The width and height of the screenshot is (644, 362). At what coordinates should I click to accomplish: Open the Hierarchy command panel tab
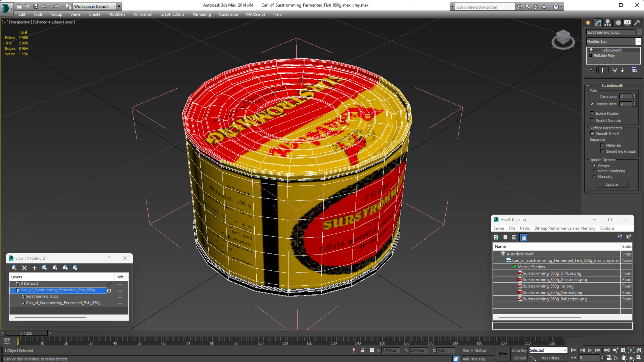(607, 23)
